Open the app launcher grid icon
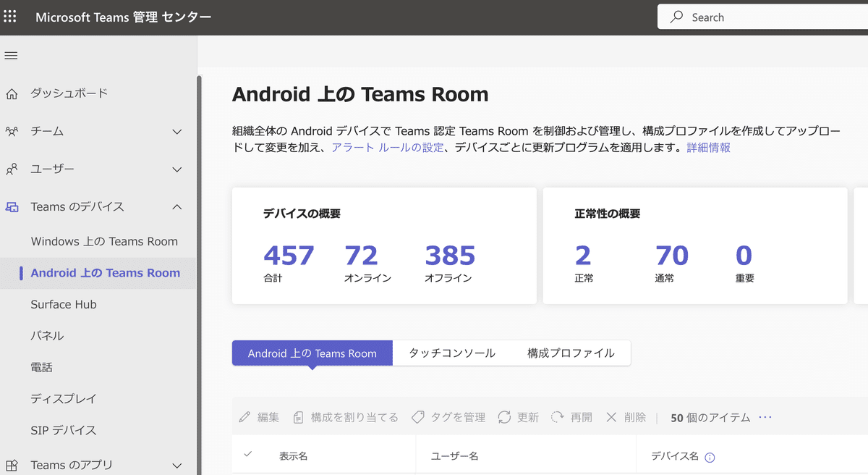 click(10, 17)
